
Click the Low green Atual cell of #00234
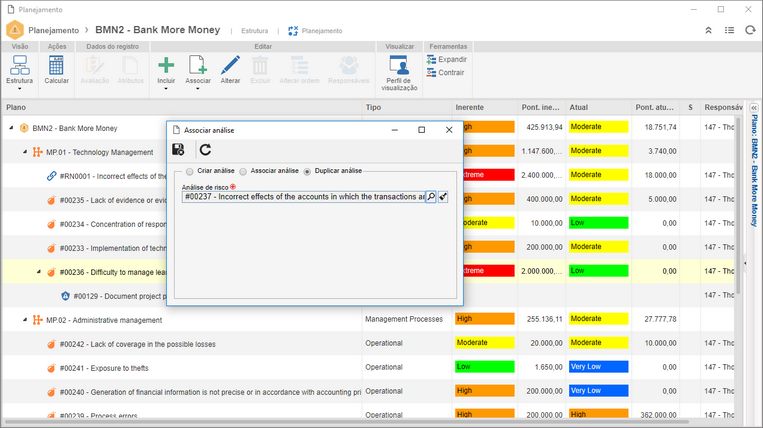[x=599, y=223]
